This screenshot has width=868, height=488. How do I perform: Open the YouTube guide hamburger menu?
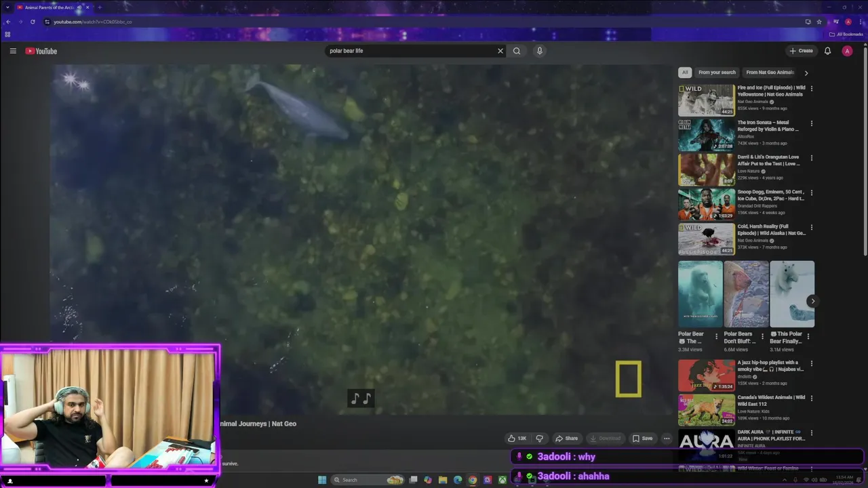pyautogui.click(x=13, y=51)
